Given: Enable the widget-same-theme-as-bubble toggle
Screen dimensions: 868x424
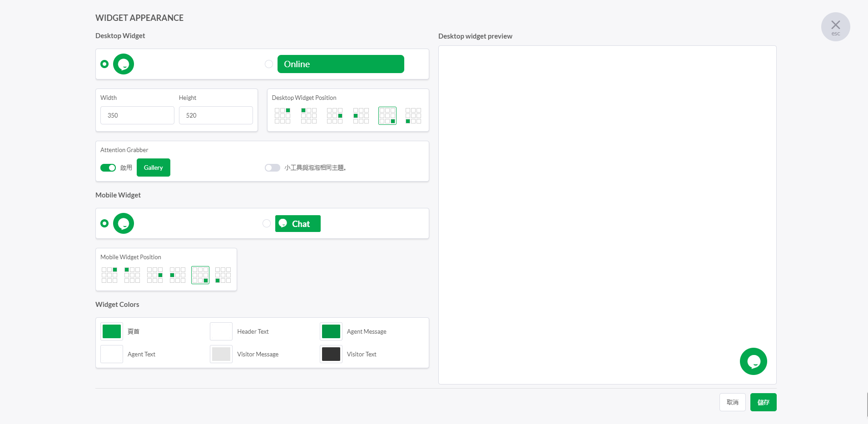Looking at the screenshot, I should coord(273,168).
